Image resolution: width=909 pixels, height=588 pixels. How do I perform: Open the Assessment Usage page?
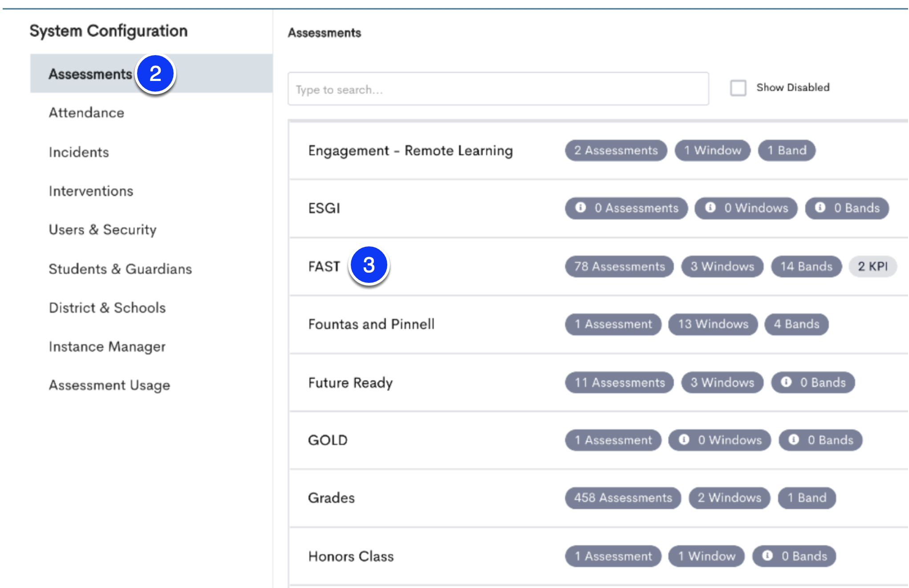coord(110,385)
